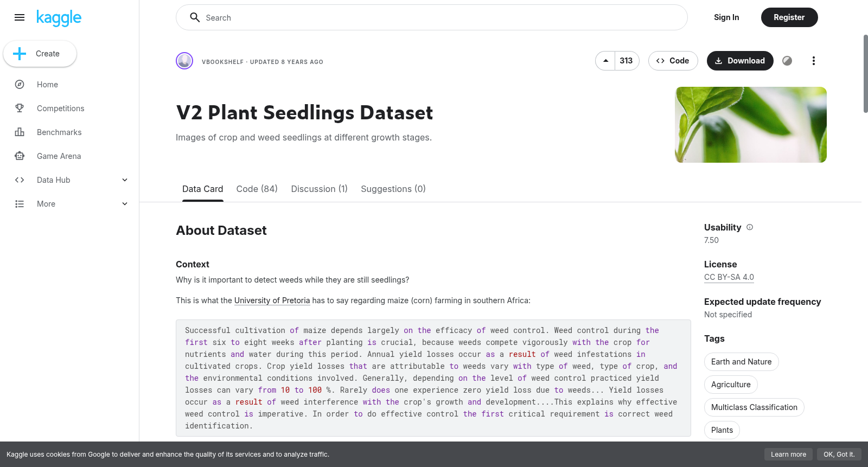This screenshot has width=868, height=467.
Task: Click Learn more on cookie banner
Action: (x=789, y=455)
